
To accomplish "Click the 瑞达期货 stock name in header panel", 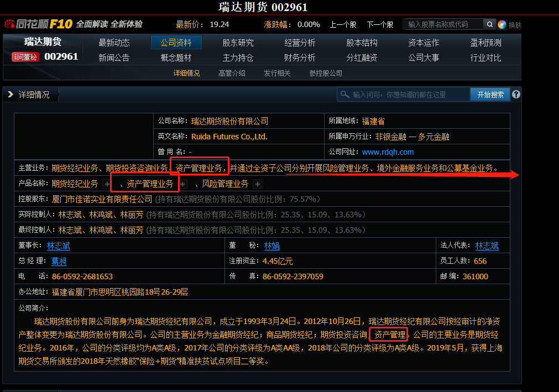I will pos(43,41).
